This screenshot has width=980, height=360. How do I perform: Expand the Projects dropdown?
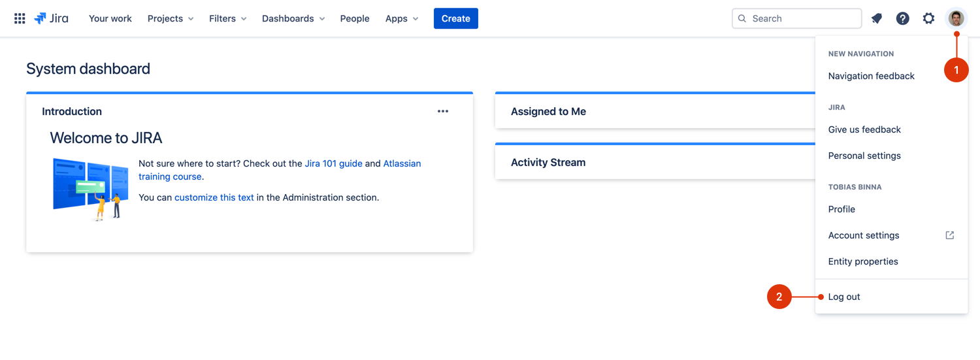(x=171, y=18)
